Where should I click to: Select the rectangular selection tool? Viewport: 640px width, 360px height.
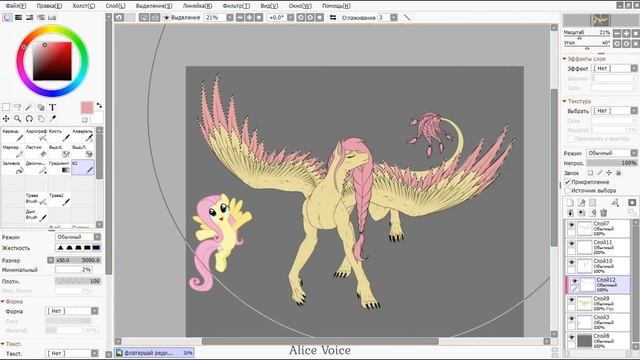[x=6, y=107]
